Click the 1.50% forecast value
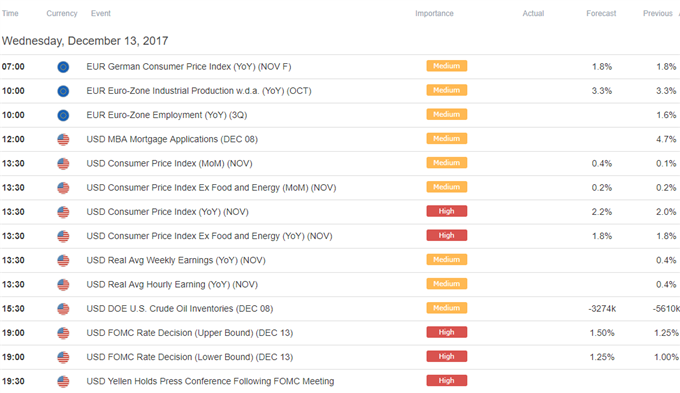 pos(602,333)
